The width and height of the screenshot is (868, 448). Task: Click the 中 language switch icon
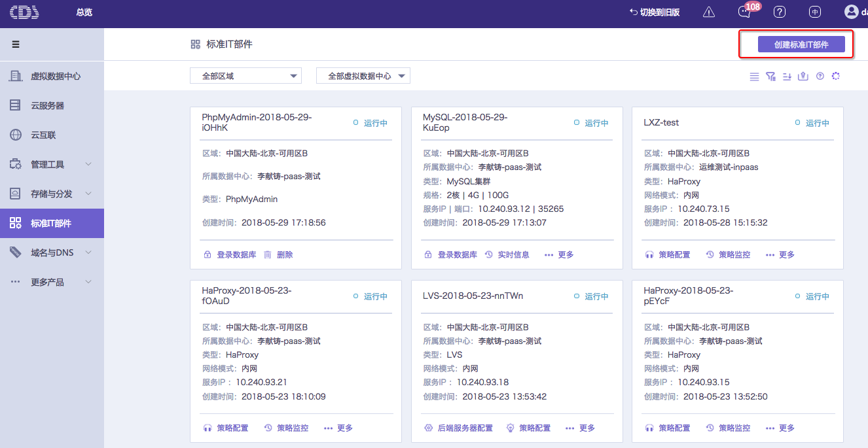click(815, 12)
